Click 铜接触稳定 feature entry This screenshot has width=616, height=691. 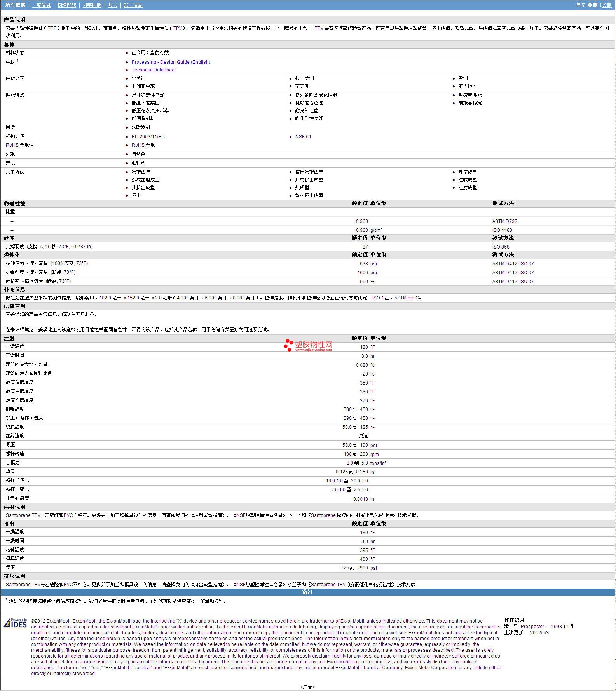pyautogui.click(x=469, y=103)
